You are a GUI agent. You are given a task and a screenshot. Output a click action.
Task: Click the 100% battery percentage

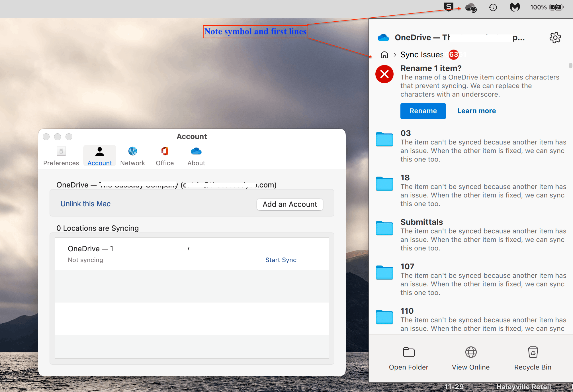538,7
